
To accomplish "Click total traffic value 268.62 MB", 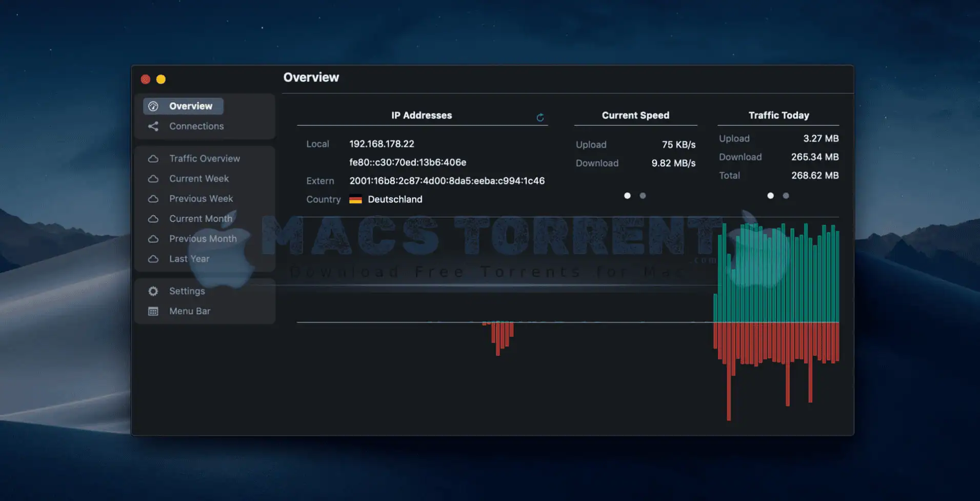I will click(815, 176).
